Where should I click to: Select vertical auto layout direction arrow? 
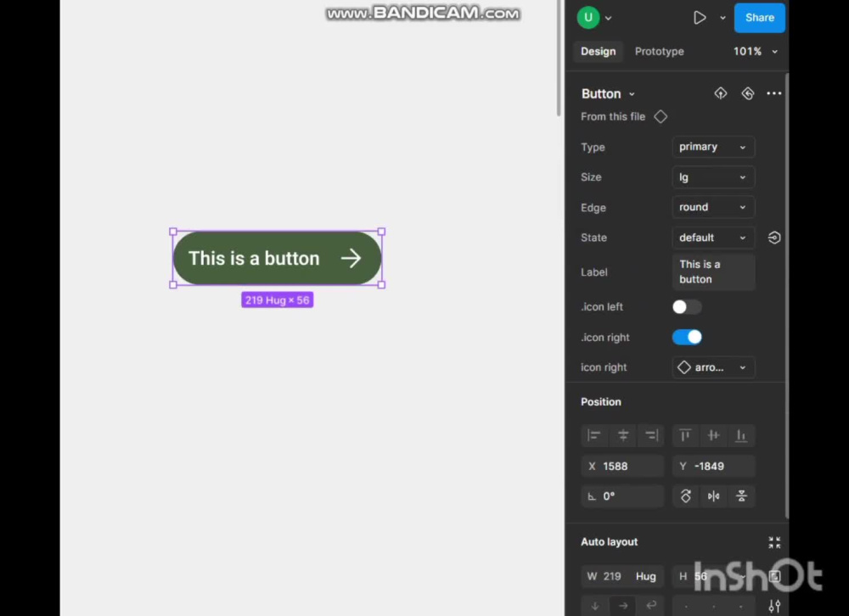pyautogui.click(x=595, y=606)
